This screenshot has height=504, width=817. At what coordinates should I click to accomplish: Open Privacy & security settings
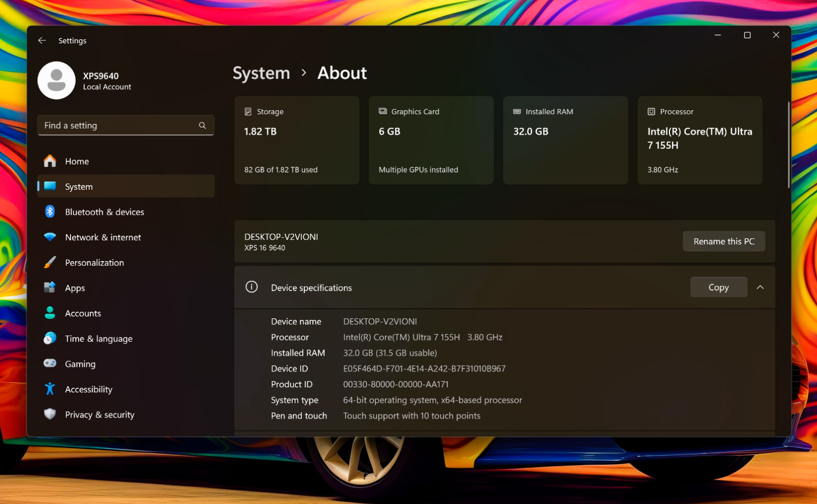[126, 414]
